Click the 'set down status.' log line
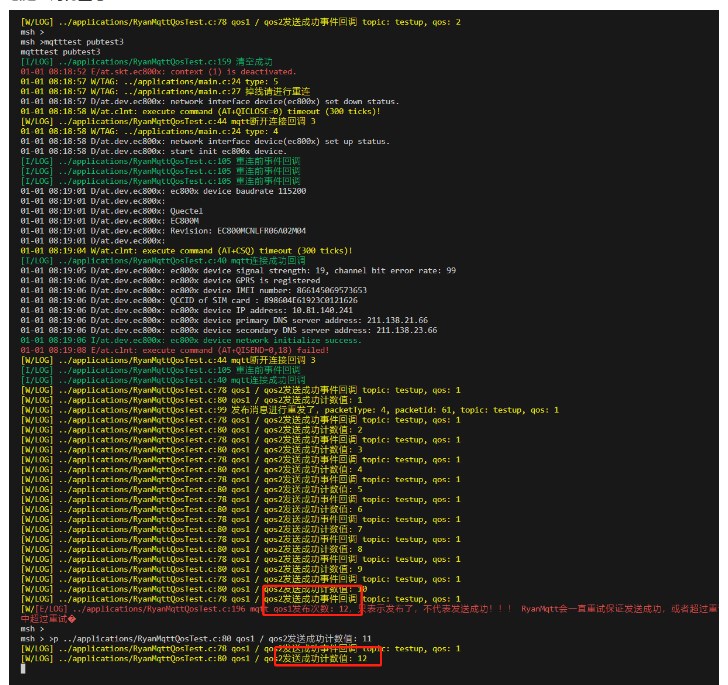This screenshot has width=728, height=685. click(x=210, y=101)
